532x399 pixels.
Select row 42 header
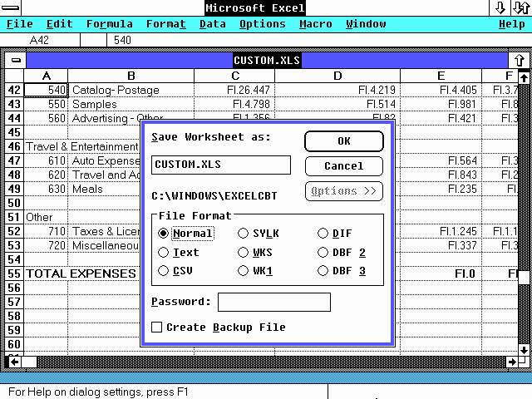point(14,90)
